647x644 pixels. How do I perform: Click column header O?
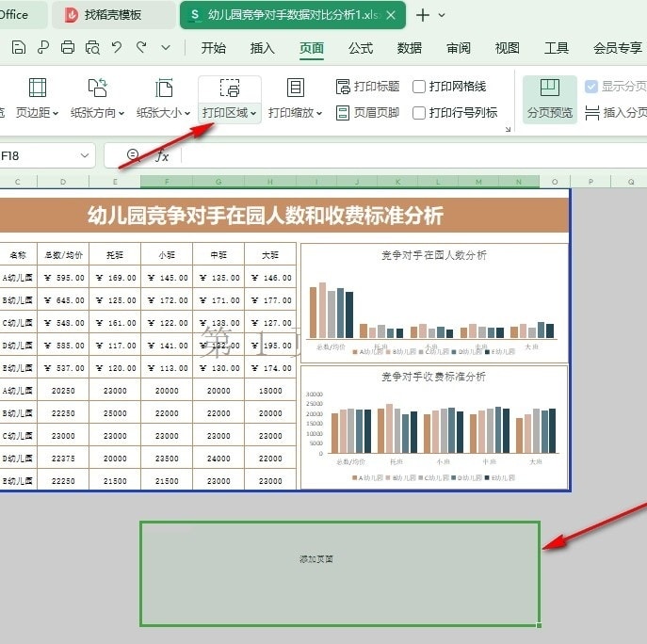pyautogui.click(x=555, y=182)
